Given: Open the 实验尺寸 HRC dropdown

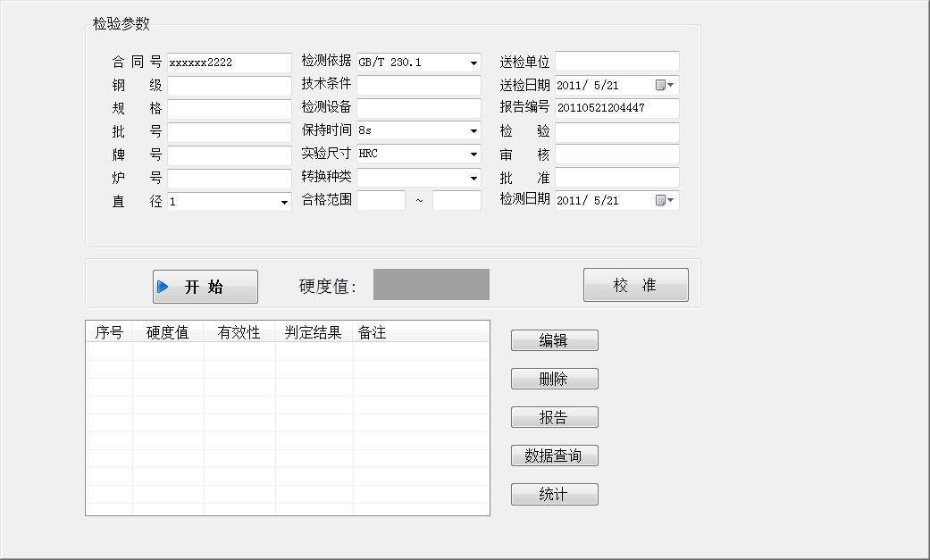Looking at the screenshot, I should pos(473,155).
